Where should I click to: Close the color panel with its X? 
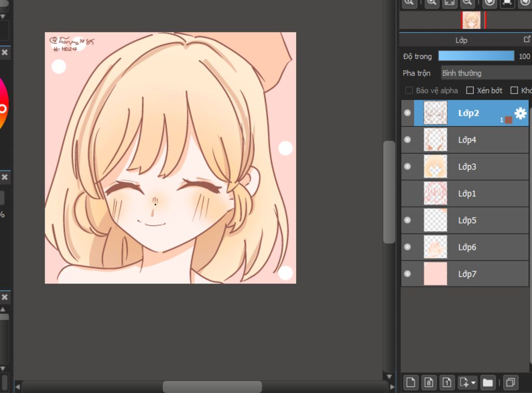coord(5,53)
